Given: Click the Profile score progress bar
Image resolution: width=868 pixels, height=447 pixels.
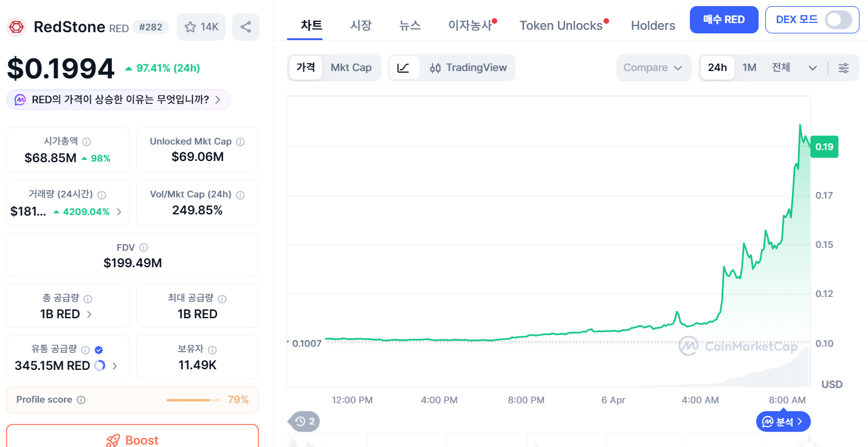Looking at the screenshot, I should (193, 400).
